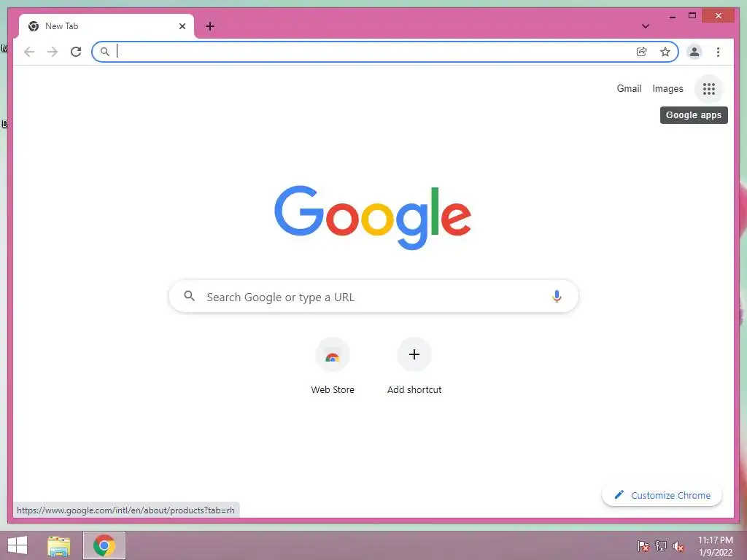The width and height of the screenshot is (747, 560).
Task: Open the Images link
Action: coord(667,88)
